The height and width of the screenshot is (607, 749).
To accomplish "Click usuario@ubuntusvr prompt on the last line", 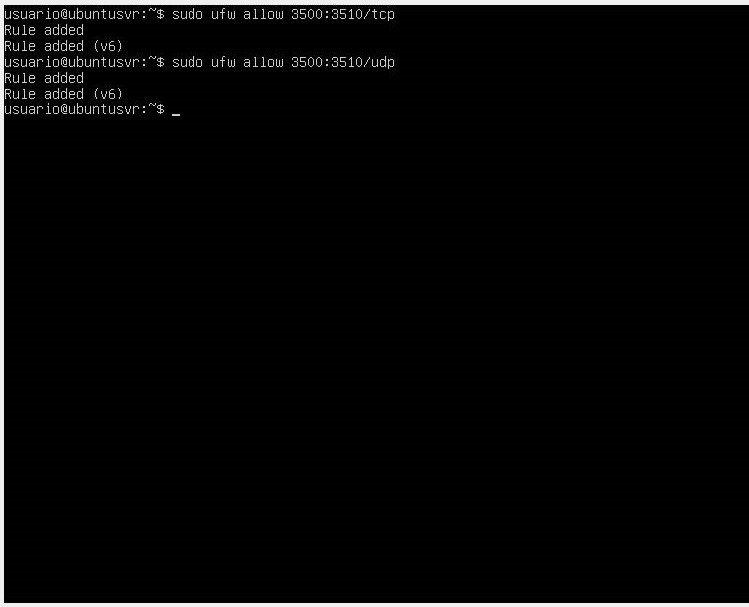I will (x=72, y=109).
